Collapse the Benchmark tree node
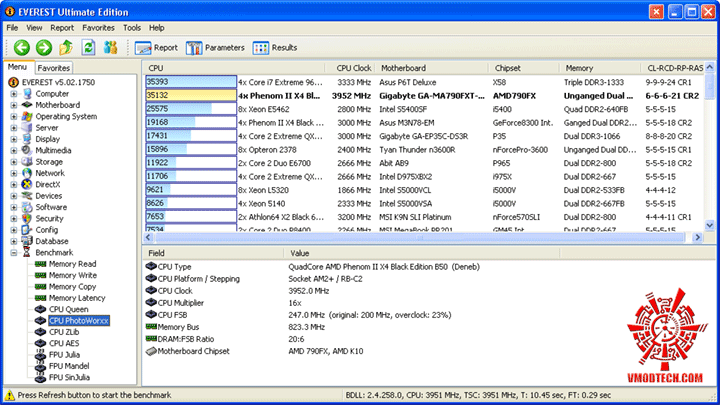 click(14, 253)
